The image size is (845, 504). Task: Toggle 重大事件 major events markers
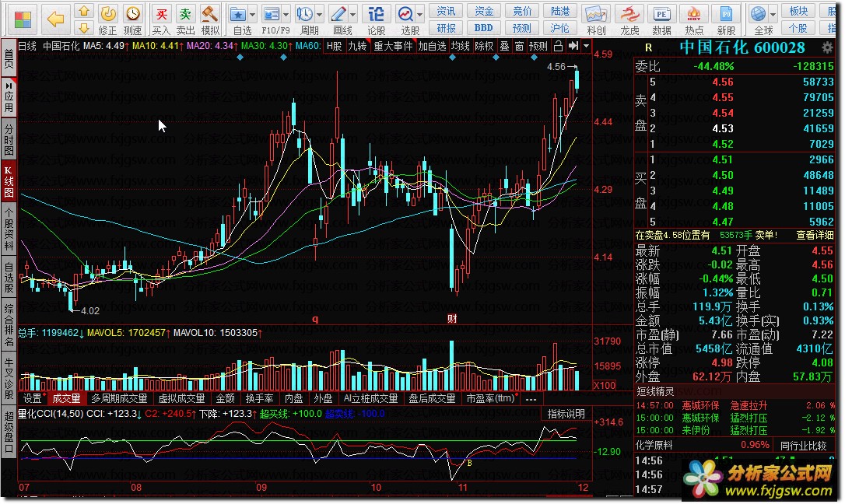393,47
